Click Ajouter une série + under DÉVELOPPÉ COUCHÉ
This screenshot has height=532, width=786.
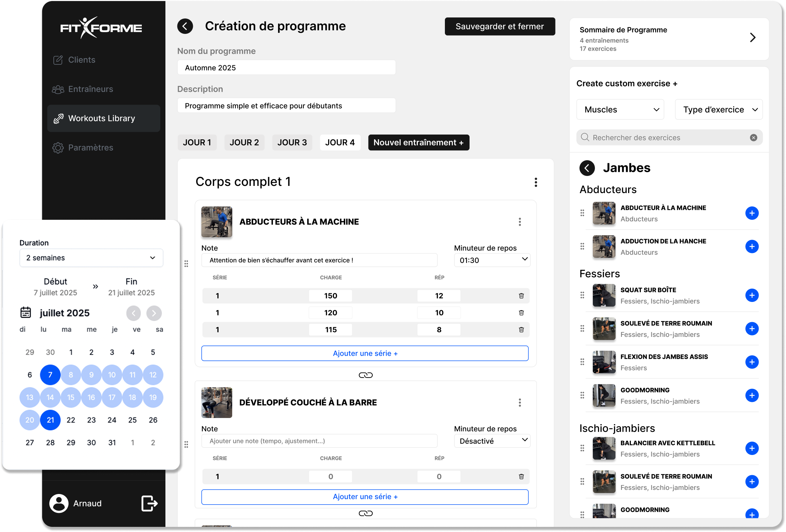tap(365, 497)
